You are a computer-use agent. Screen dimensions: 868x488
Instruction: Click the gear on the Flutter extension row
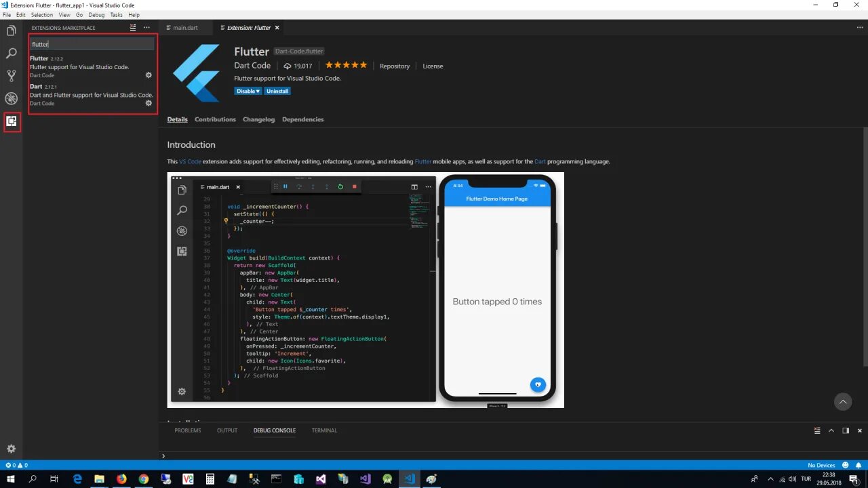(x=149, y=75)
